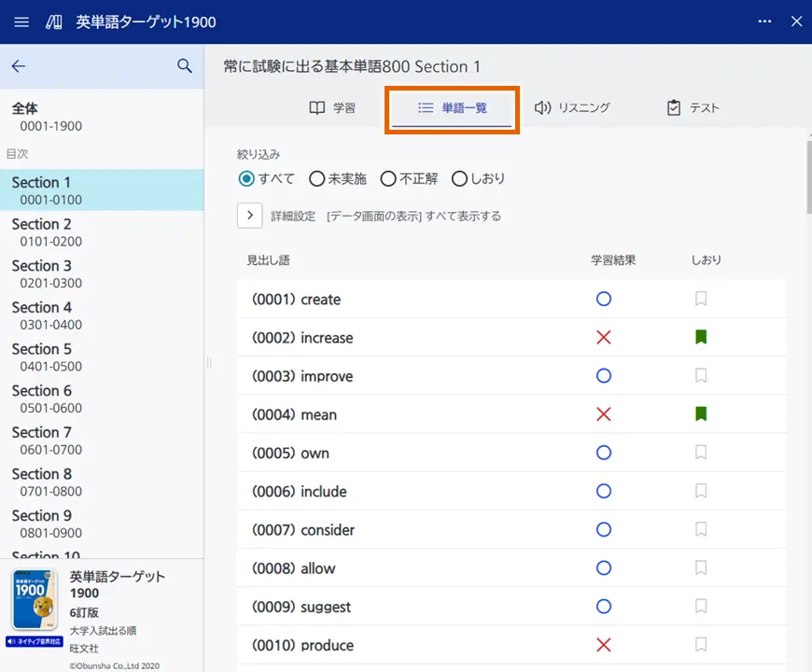Expand the 詳細設定 chevron button

point(250,216)
